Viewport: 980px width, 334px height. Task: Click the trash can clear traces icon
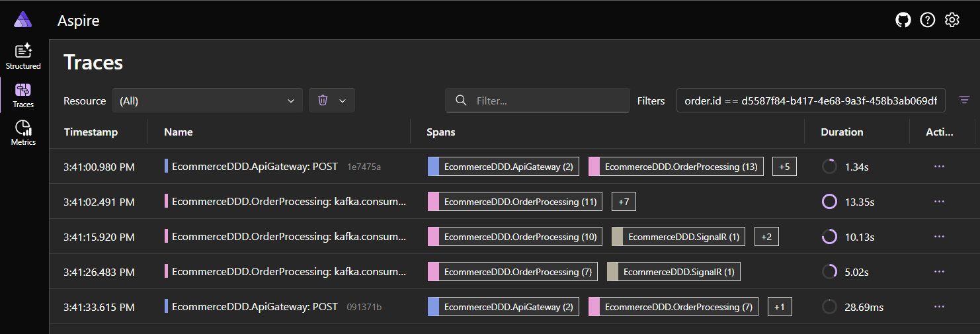[x=323, y=101]
